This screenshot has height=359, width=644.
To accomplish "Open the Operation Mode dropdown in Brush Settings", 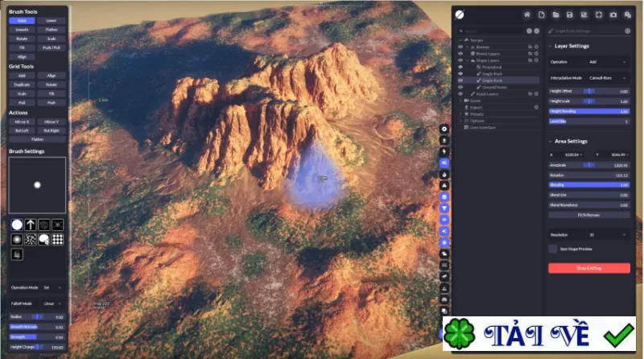I will [52, 287].
